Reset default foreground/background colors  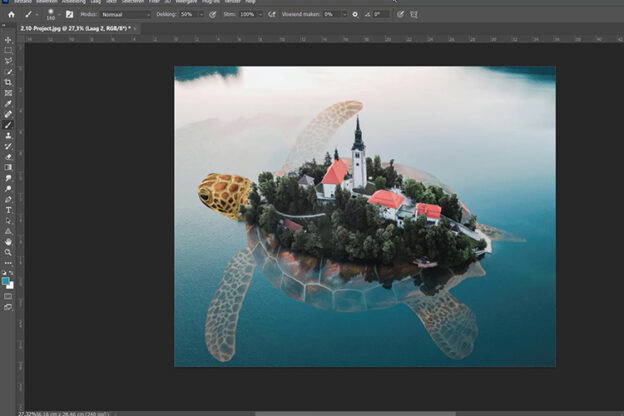tap(4, 273)
